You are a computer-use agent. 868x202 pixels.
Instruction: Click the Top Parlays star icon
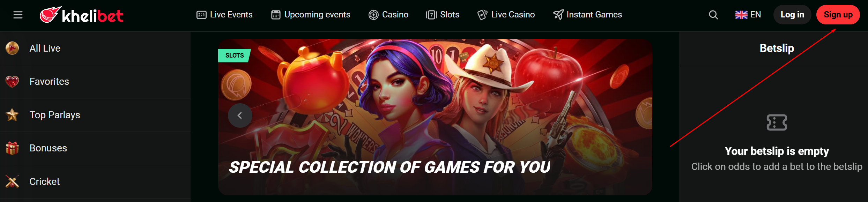[x=12, y=115]
